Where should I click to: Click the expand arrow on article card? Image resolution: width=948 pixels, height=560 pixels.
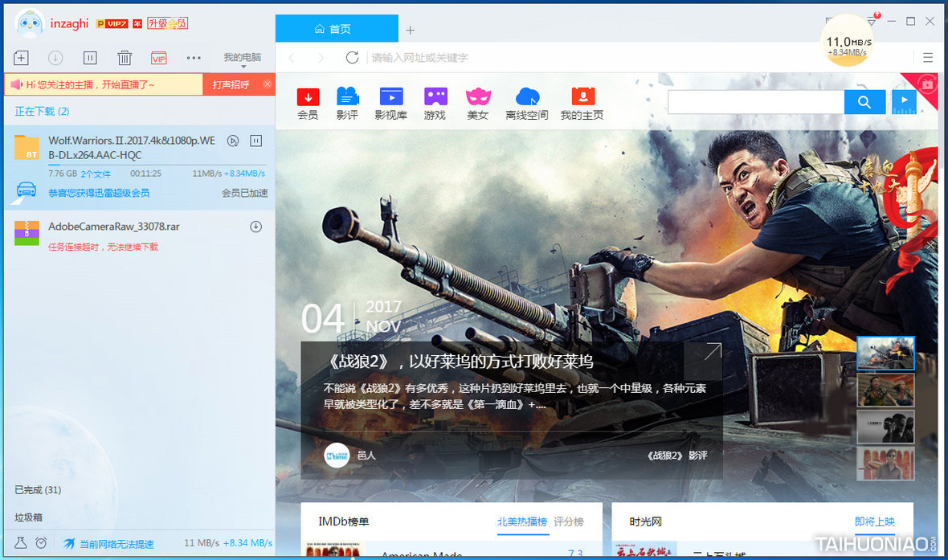(x=713, y=351)
